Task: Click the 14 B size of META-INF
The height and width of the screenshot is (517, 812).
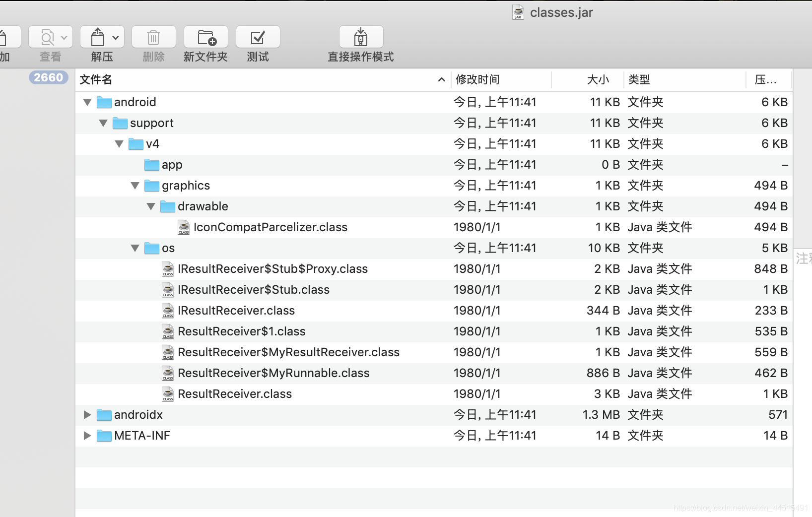Action: click(x=608, y=436)
